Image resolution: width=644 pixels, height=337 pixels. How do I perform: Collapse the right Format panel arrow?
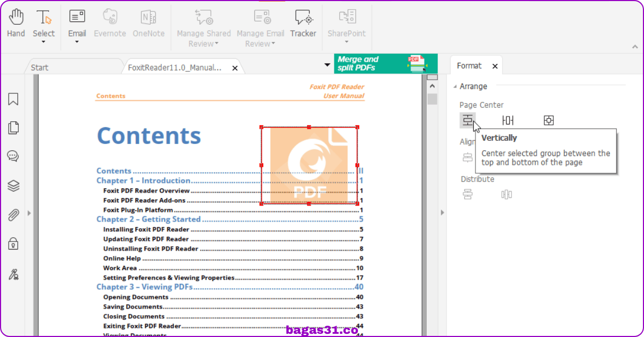pos(443,213)
